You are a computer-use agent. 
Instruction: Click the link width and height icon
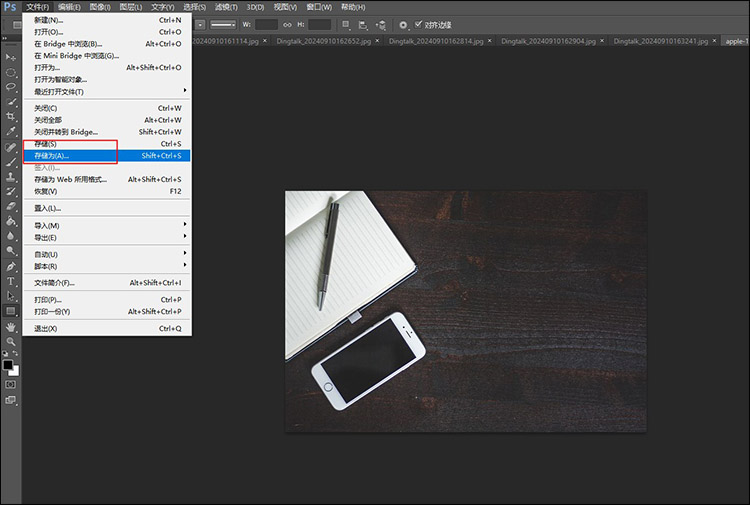pos(287,24)
